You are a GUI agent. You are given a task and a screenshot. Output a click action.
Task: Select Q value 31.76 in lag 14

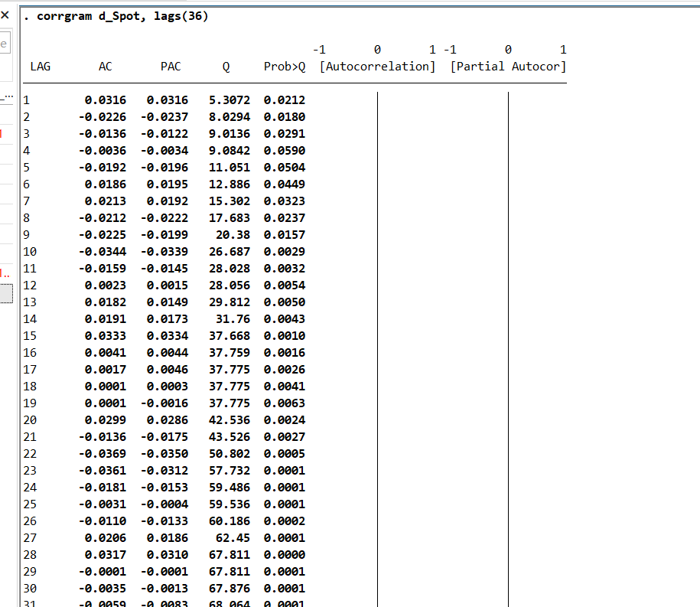click(x=233, y=319)
